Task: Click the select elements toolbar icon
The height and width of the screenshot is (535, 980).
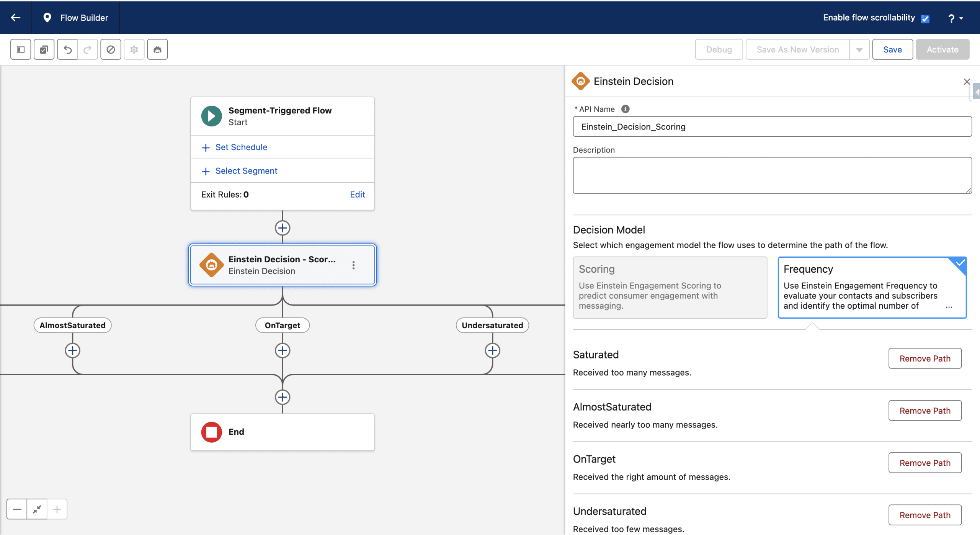Action: [44, 49]
